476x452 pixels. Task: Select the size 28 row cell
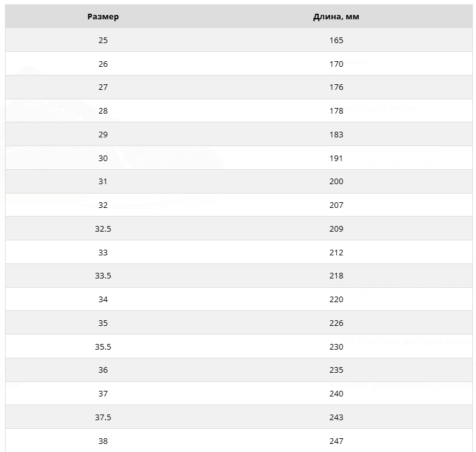click(103, 111)
